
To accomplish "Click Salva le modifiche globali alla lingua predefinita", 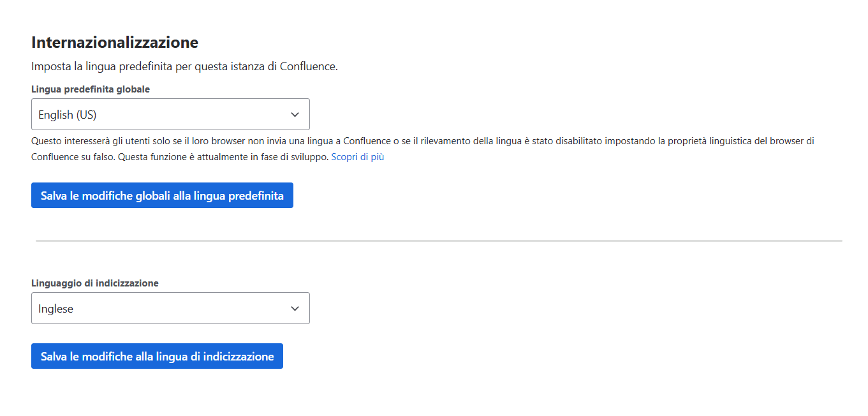I will pos(162,196).
